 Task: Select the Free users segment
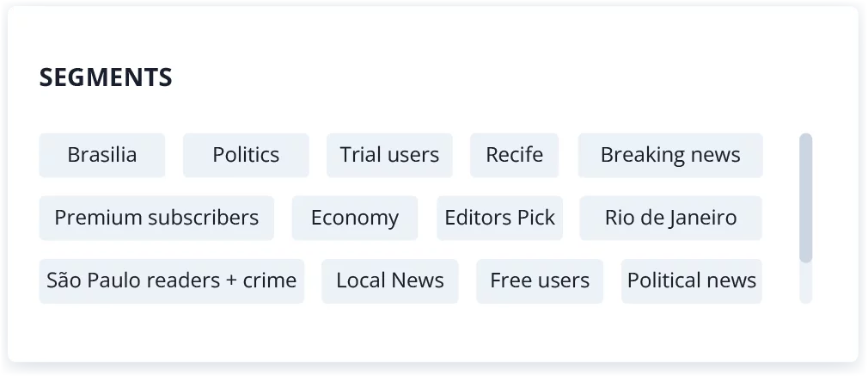[x=540, y=280]
